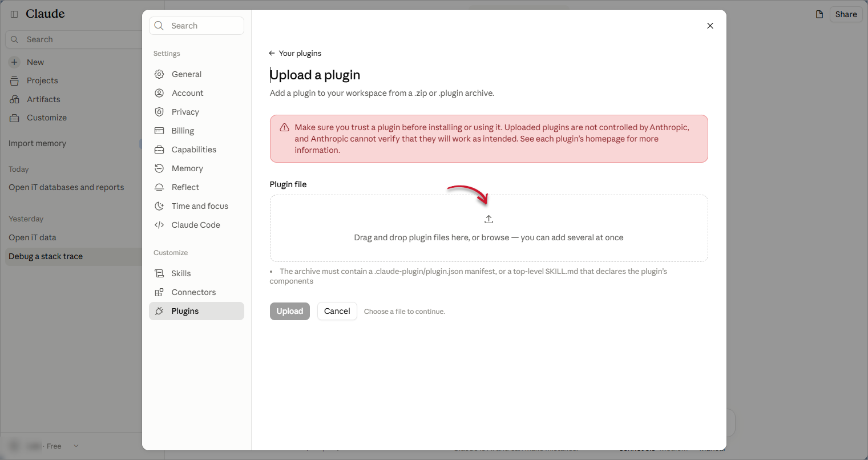Click the Projects icon in main sidebar
The image size is (868, 460).
pyautogui.click(x=14, y=80)
